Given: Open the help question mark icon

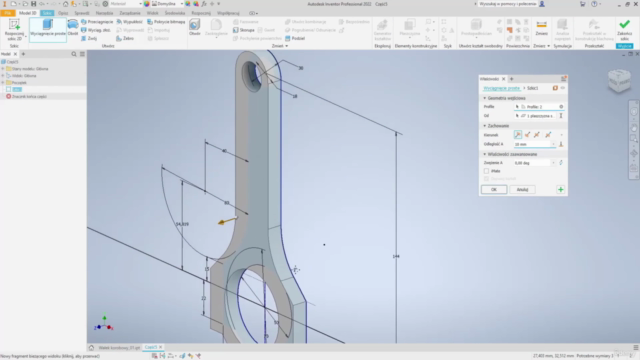Looking at the screenshot, I should [594, 4].
